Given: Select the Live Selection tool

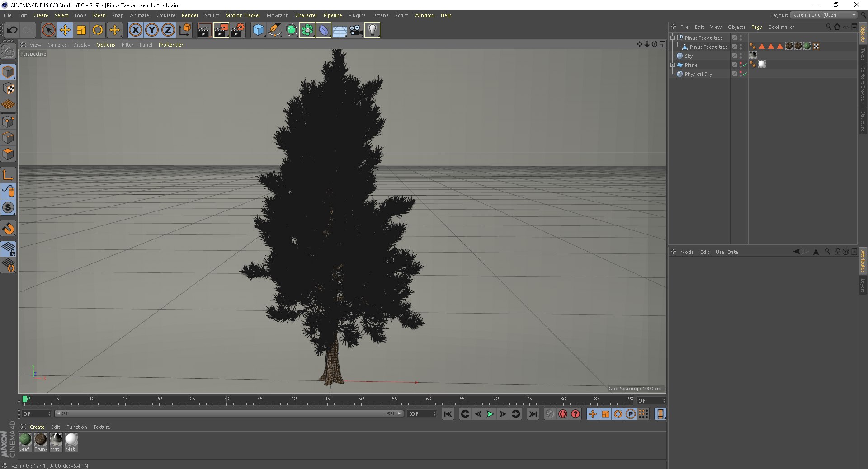Looking at the screenshot, I should pyautogui.click(x=48, y=30).
